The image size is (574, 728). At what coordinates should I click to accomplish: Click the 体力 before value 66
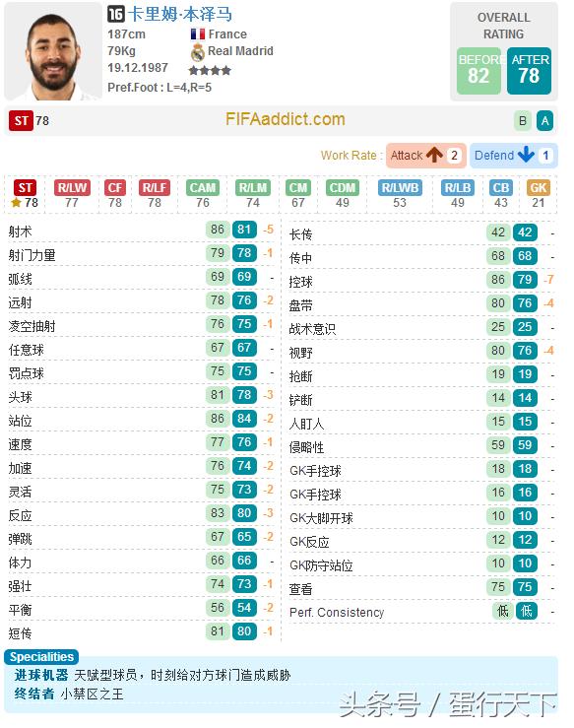click(x=218, y=561)
